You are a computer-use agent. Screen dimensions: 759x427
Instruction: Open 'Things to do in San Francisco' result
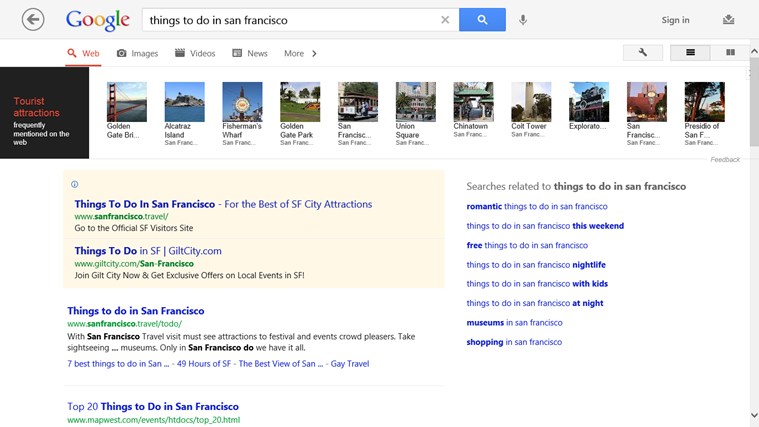tap(136, 311)
